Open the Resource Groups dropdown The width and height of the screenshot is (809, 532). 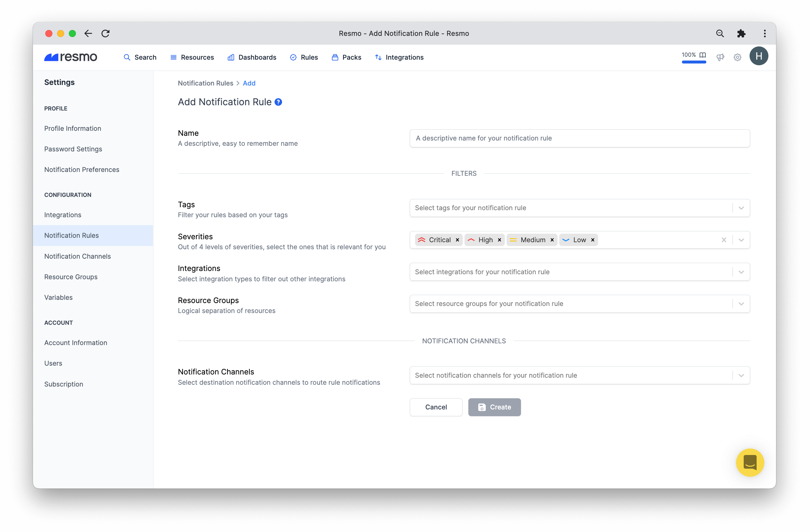580,304
